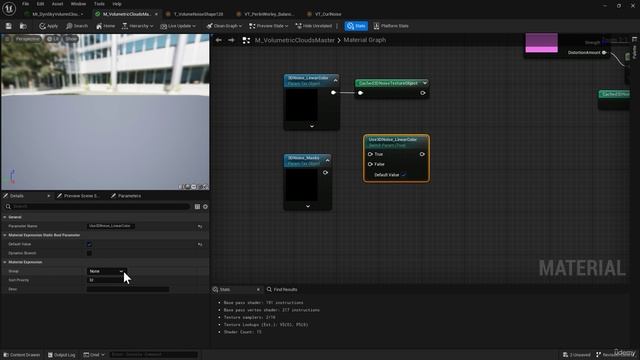This screenshot has width=640, height=360.
Task: Open the Help menu
Action: tap(117, 4)
